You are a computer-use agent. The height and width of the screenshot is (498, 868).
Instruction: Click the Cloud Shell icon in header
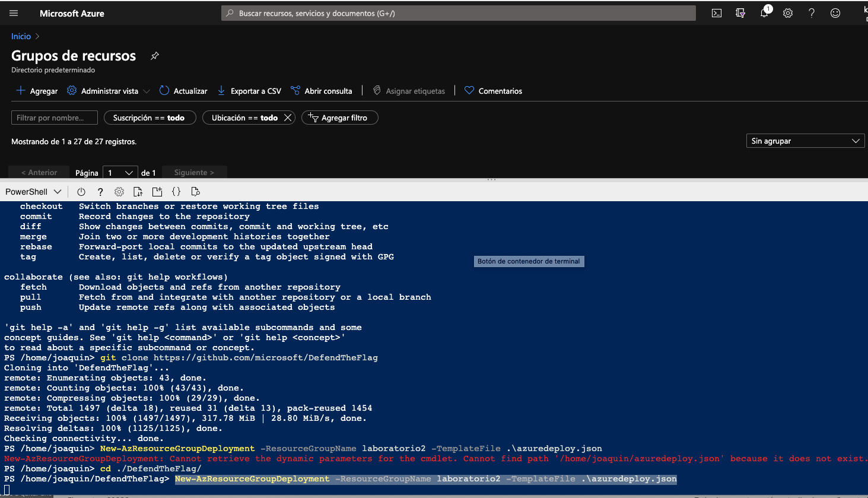tap(717, 13)
